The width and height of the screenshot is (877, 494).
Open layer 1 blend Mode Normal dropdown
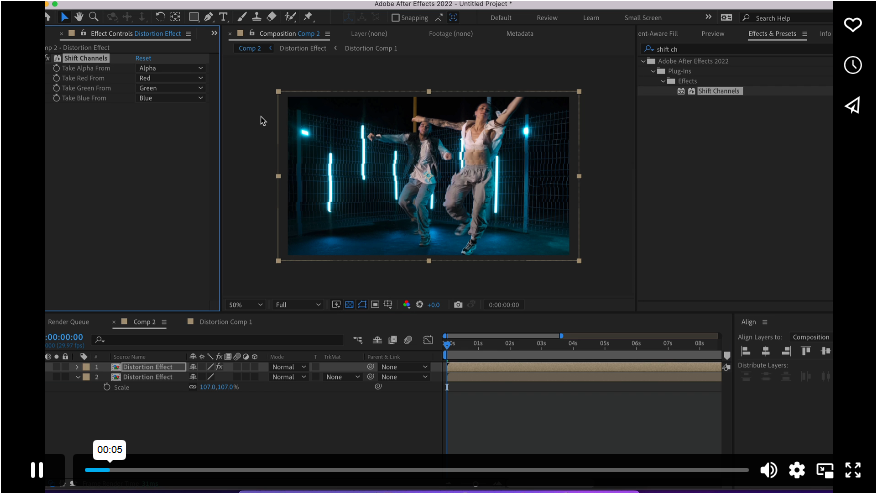coord(289,367)
